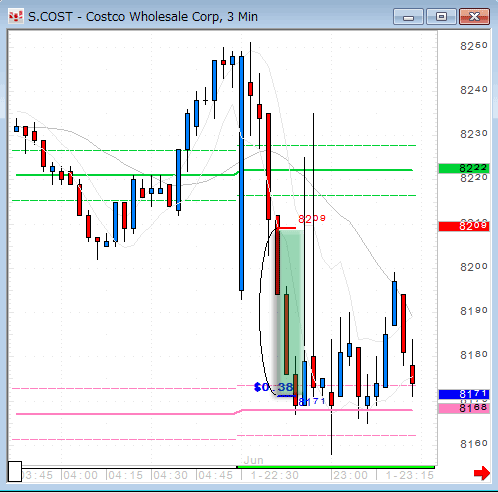Click the blue 8171 price axis label

[464, 394]
